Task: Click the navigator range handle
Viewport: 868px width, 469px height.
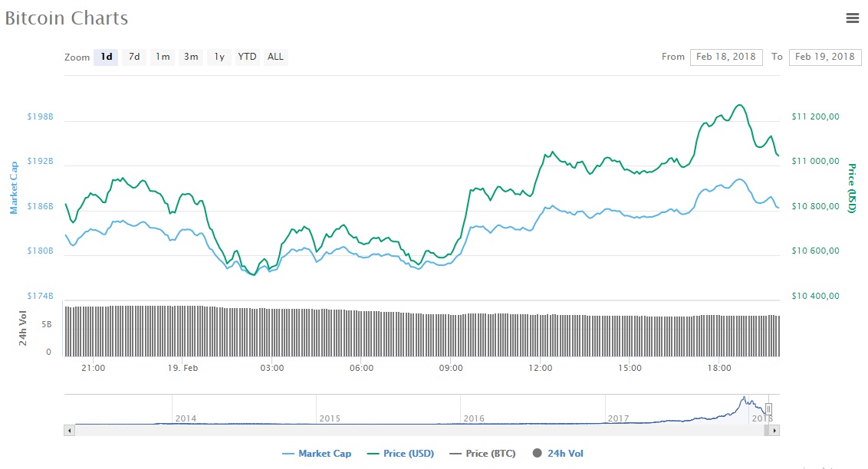Action: click(x=768, y=409)
